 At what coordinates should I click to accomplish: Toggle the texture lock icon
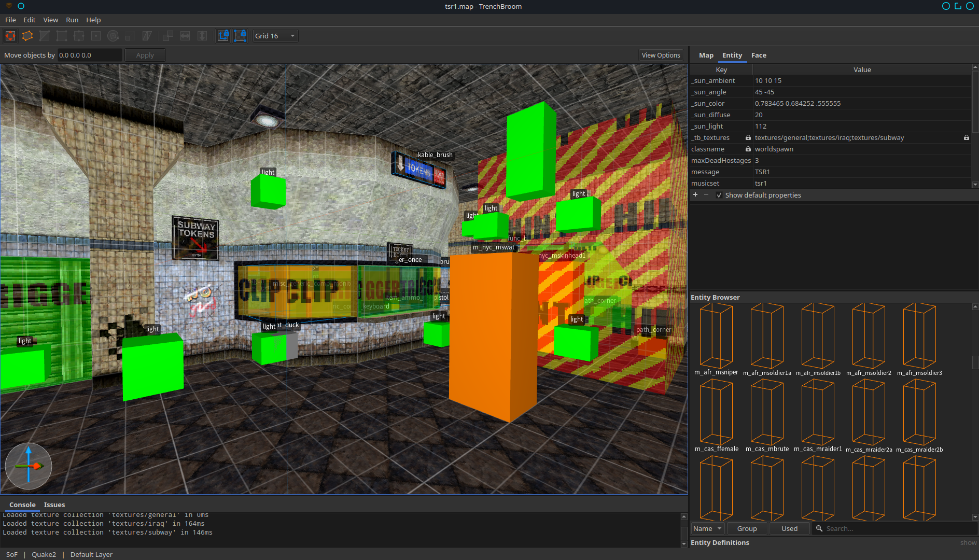point(223,36)
